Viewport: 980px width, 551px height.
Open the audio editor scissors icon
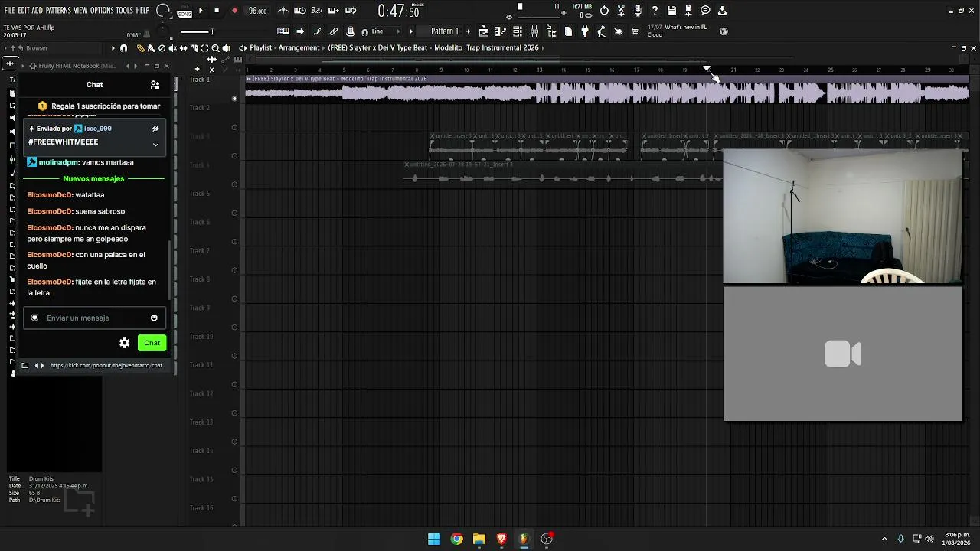tap(621, 11)
